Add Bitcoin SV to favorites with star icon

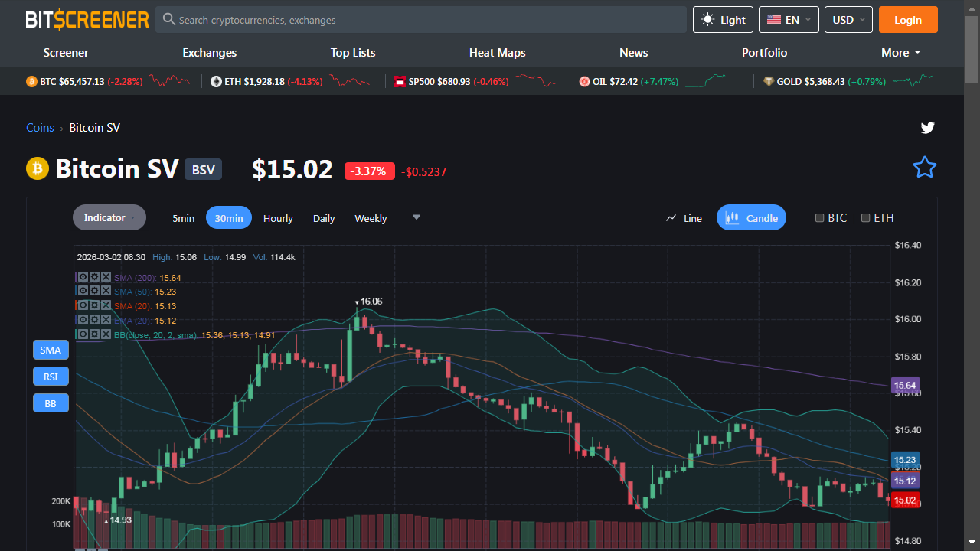925,167
